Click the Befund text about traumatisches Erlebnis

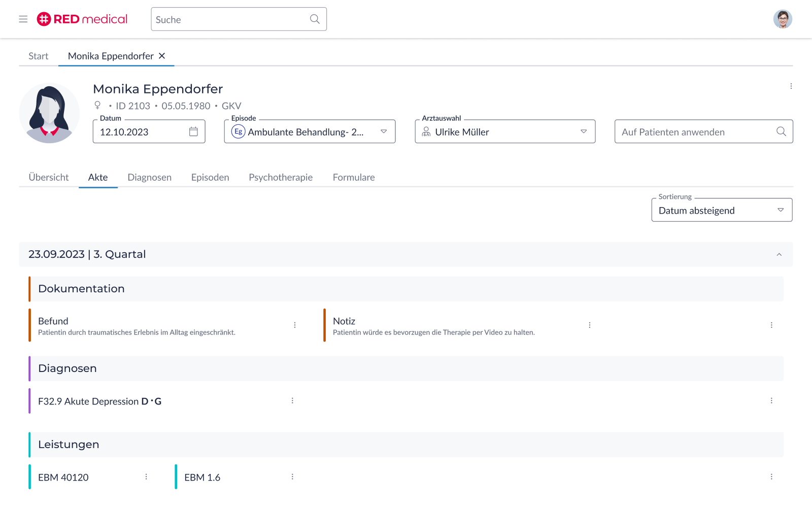(137, 332)
